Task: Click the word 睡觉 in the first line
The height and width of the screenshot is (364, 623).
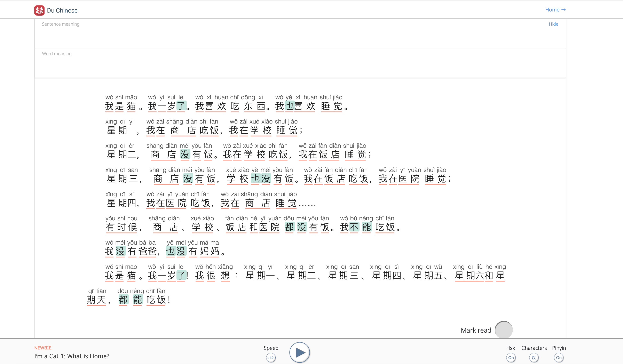Action: click(x=332, y=106)
